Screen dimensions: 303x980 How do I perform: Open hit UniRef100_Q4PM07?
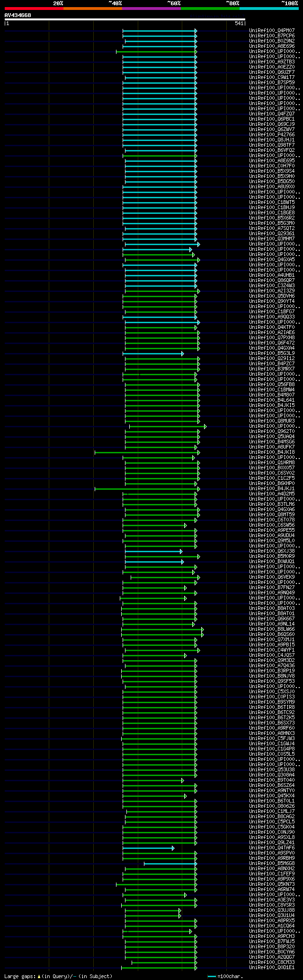(x=272, y=30)
